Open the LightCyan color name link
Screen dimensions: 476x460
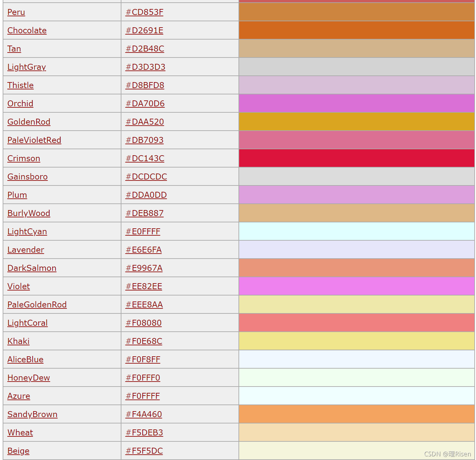point(27,232)
